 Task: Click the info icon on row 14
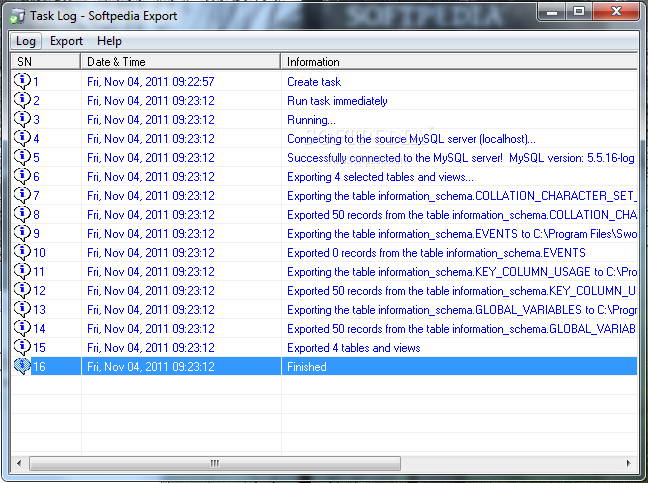[22, 328]
